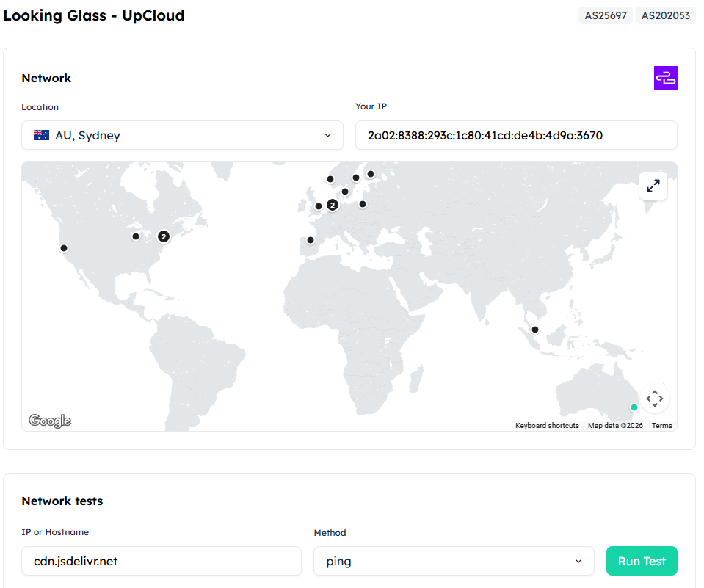
Task: Click the Australian flag in Location box
Action: [41, 135]
